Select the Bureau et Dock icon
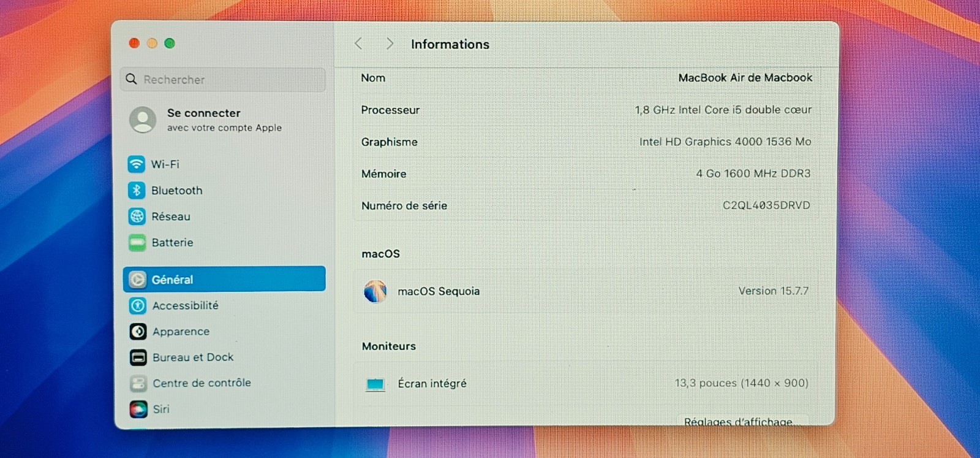Image resolution: width=980 pixels, height=458 pixels. tap(138, 357)
